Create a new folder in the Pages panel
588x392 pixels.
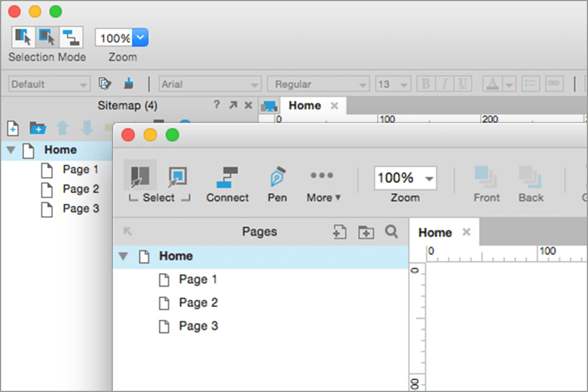pos(366,232)
